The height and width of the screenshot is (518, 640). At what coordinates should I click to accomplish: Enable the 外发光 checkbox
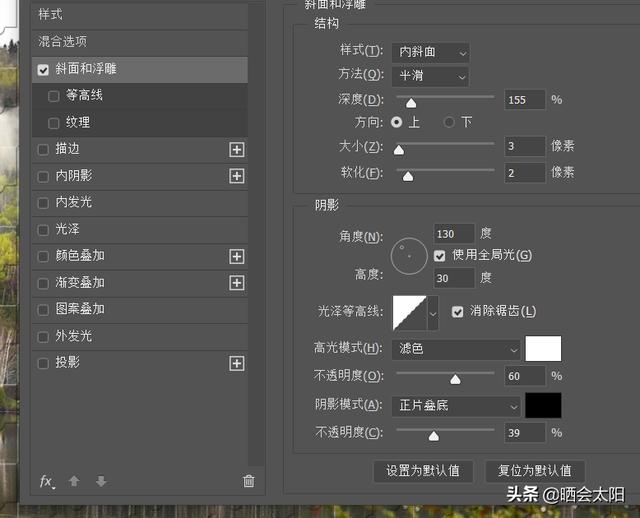[43, 337]
